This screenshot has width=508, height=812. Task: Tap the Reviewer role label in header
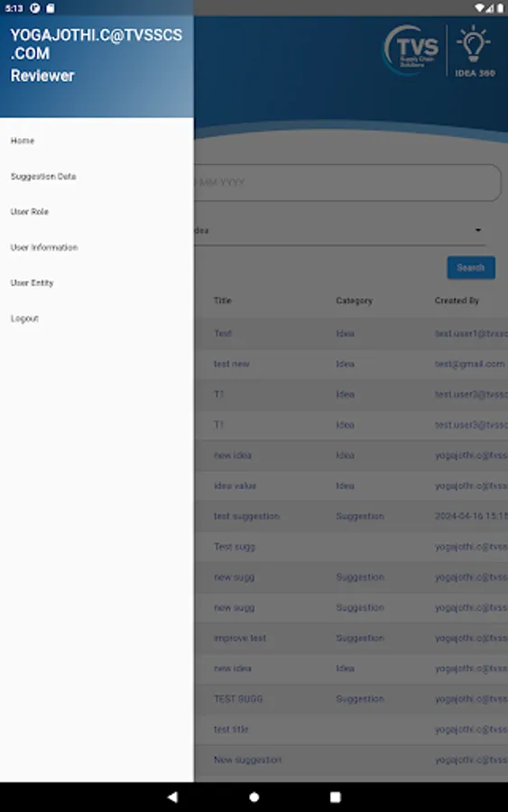point(42,76)
